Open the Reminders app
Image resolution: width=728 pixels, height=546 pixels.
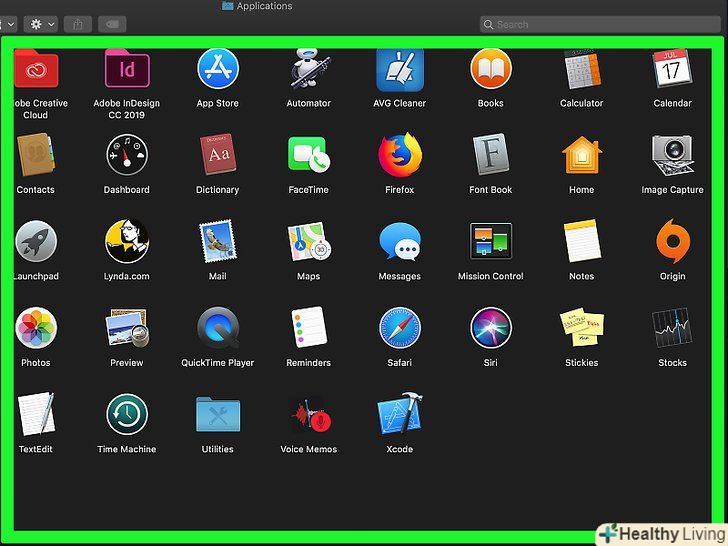click(x=309, y=327)
